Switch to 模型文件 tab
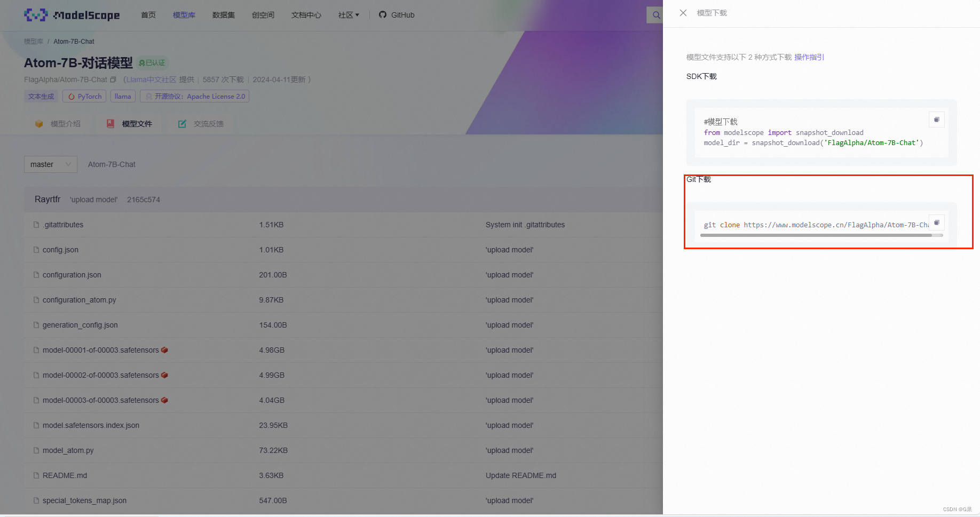The height and width of the screenshot is (517, 980). 129,124
